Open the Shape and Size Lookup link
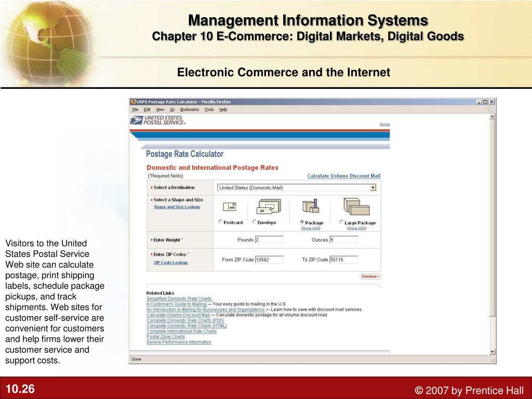532x399 pixels. click(x=177, y=207)
